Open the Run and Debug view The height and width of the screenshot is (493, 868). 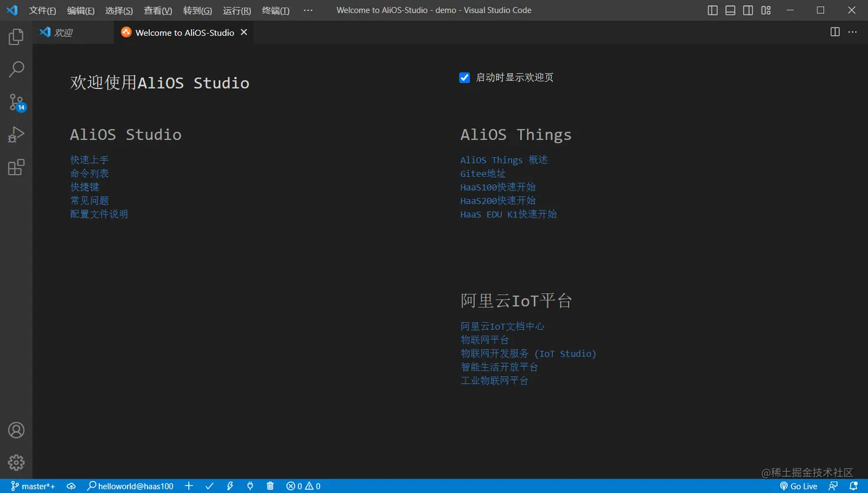(x=16, y=135)
